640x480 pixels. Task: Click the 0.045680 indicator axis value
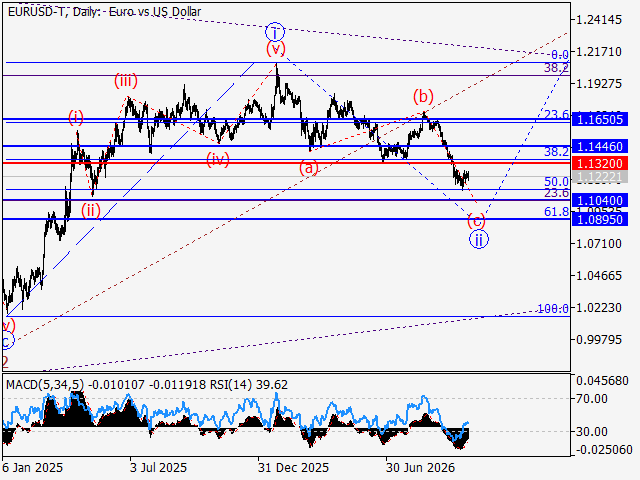(x=602, y=381)
